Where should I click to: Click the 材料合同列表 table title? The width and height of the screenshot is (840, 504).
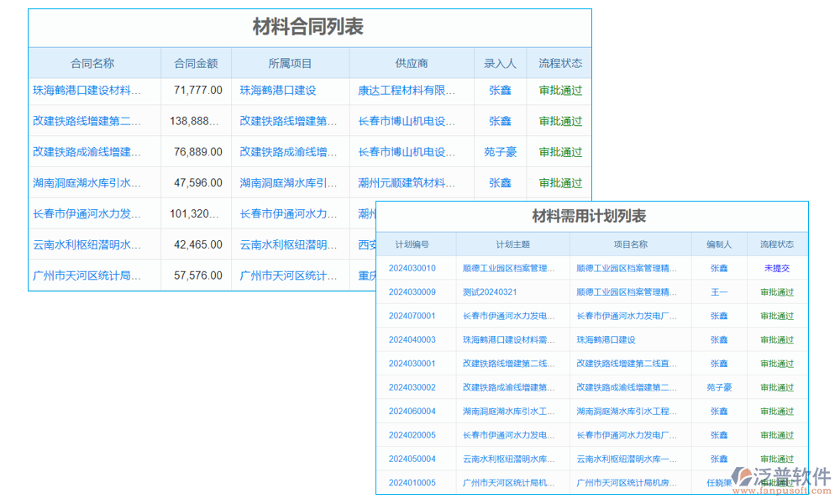click(x=309, y=26)
